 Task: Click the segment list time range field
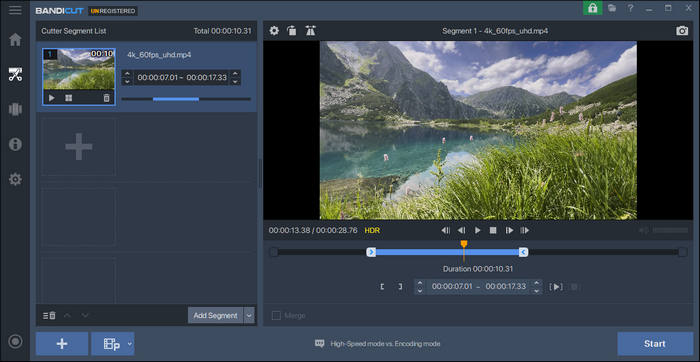point(181,77)
